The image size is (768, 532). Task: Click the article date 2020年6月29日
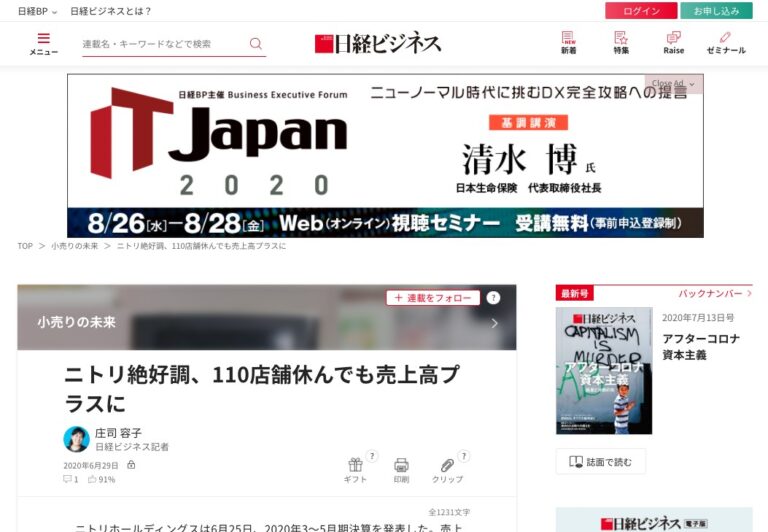coord(91,465)
